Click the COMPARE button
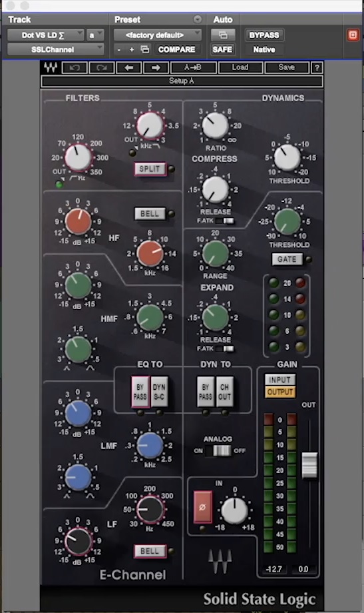This screenshot has height=613, width=364. point(176,50)
